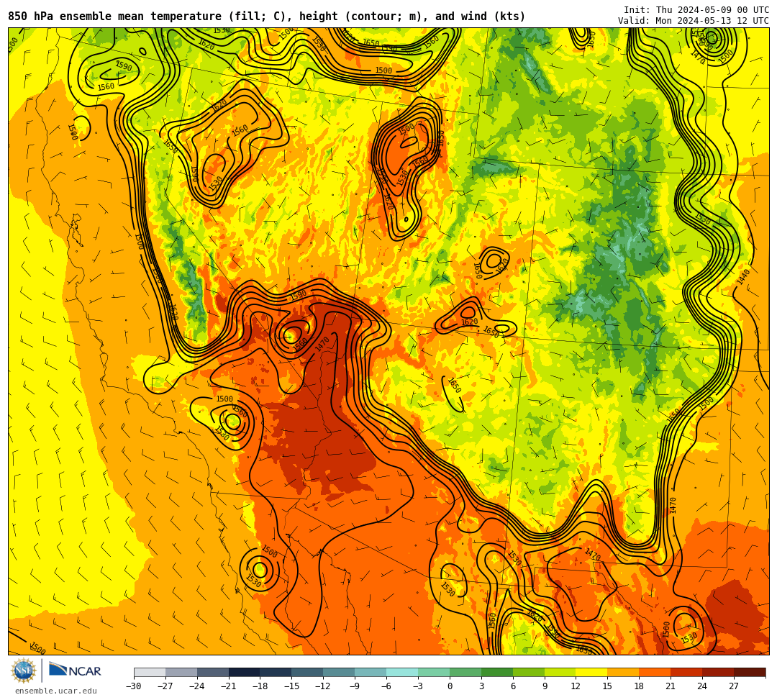This screenshot has width=777, height=700.
Task: Pick the mint green -3 to 0 swatch
Action: [x=434, y=672]
